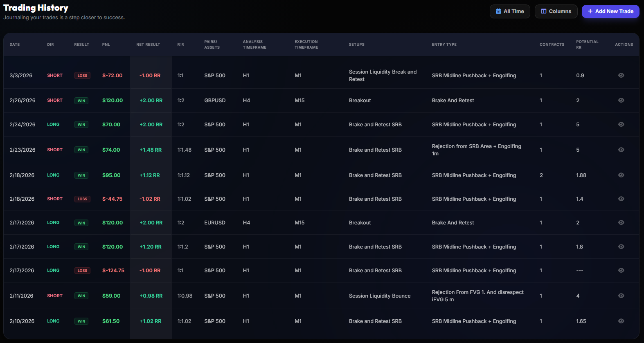644x343 pixels.
Task: View the $-44.75 loss trade details
Action: pyautogui.click(x=621, y=199)
